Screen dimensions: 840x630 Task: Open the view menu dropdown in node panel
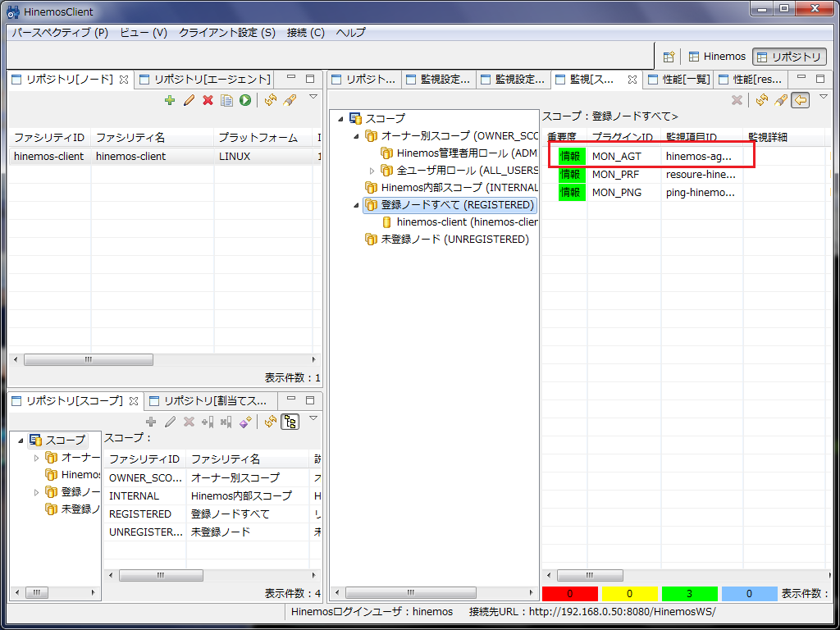[x=313, y=97]
